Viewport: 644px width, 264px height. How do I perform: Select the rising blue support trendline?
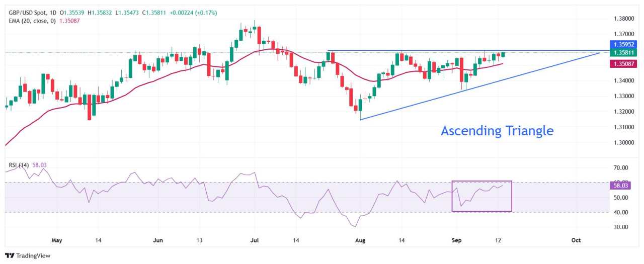pyautogui.click(x=479, y=86)
